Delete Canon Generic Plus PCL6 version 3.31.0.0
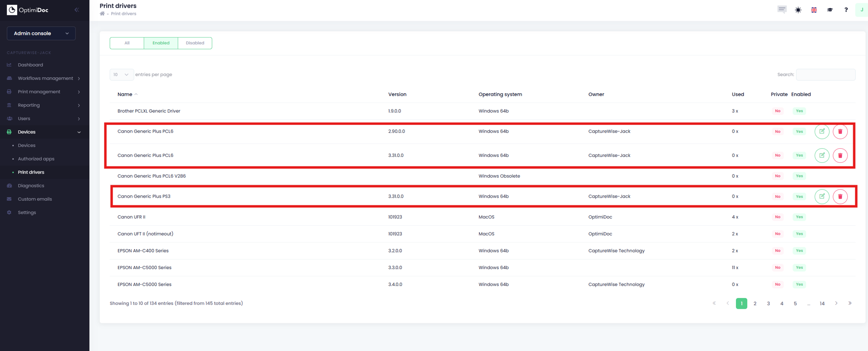 840,156
